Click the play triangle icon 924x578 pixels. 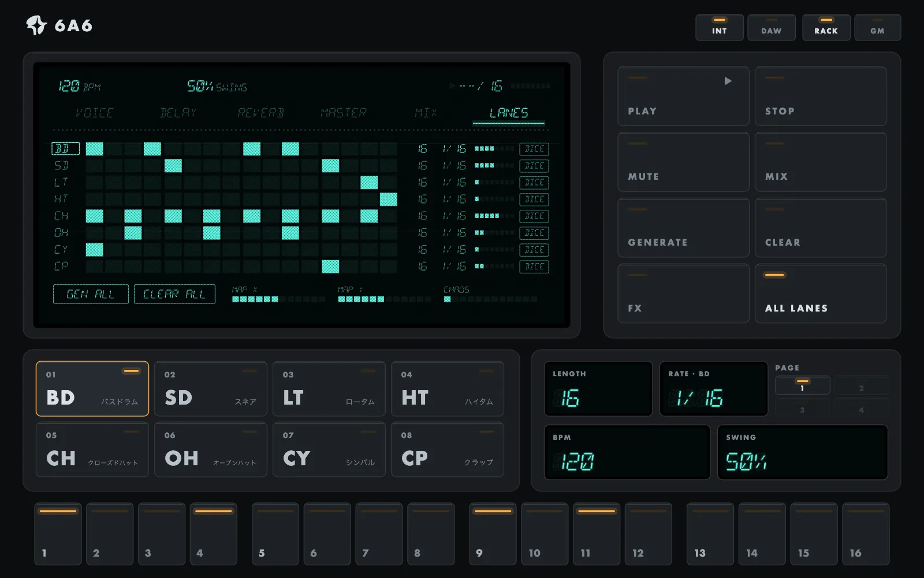pyautogui.click(x=728, y=81)
